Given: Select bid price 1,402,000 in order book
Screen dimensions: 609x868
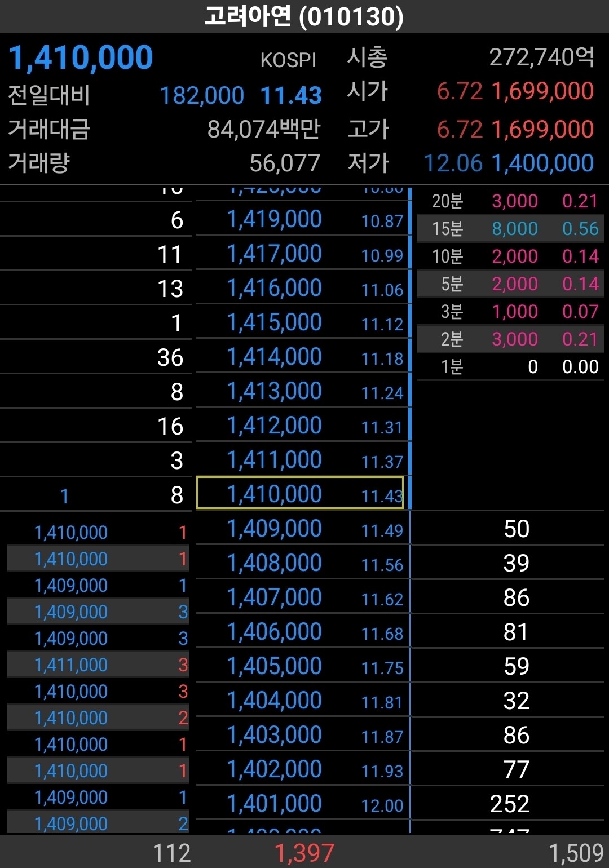Looking at the screenshot, I should click(274, 769).
